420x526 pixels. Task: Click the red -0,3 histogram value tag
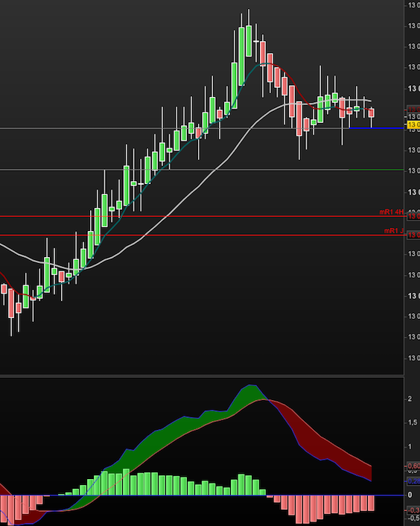click(x=413, y=510)
